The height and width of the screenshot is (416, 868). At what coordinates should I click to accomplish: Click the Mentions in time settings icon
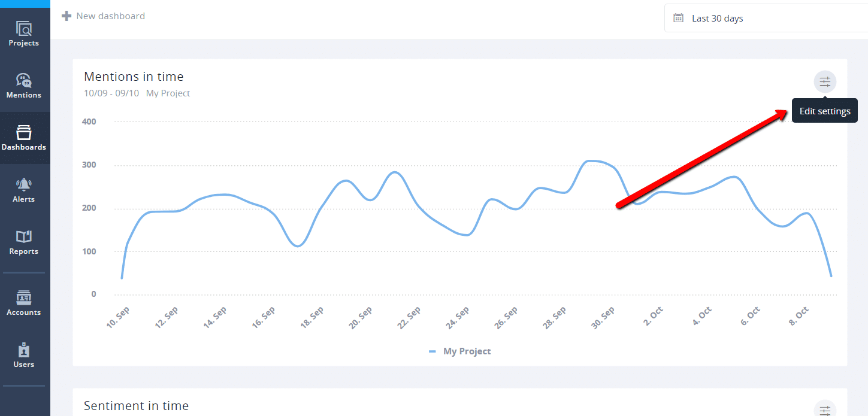(x=825, y=81)
